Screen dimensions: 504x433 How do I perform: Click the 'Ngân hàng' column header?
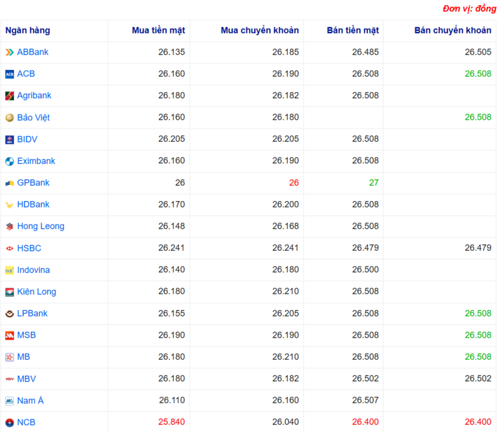28,30
